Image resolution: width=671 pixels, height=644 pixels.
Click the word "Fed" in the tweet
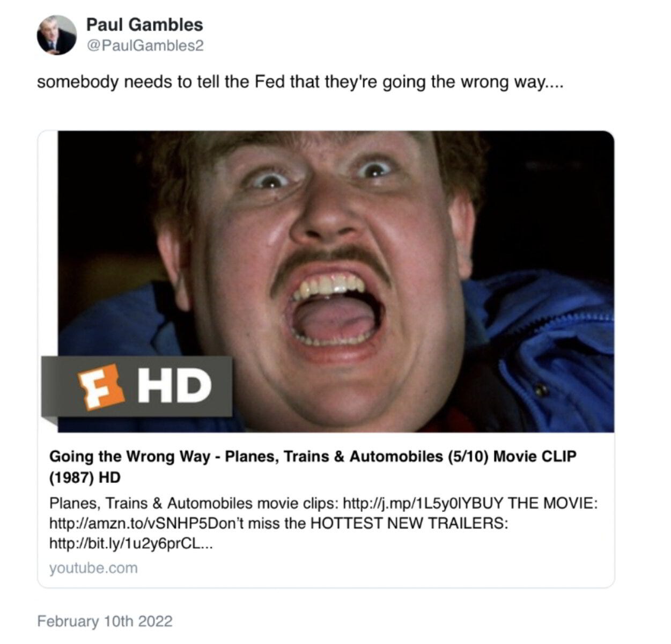pyautogui.click(x=270, y=83)
